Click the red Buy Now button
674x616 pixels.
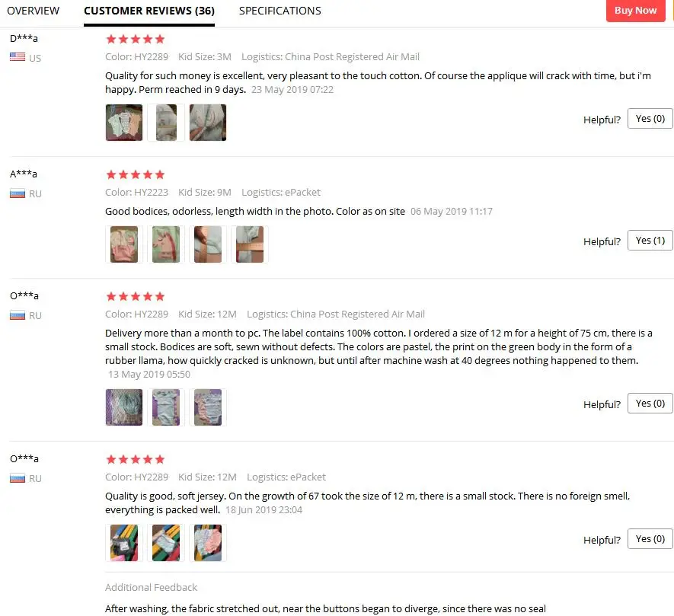(635, 11)
